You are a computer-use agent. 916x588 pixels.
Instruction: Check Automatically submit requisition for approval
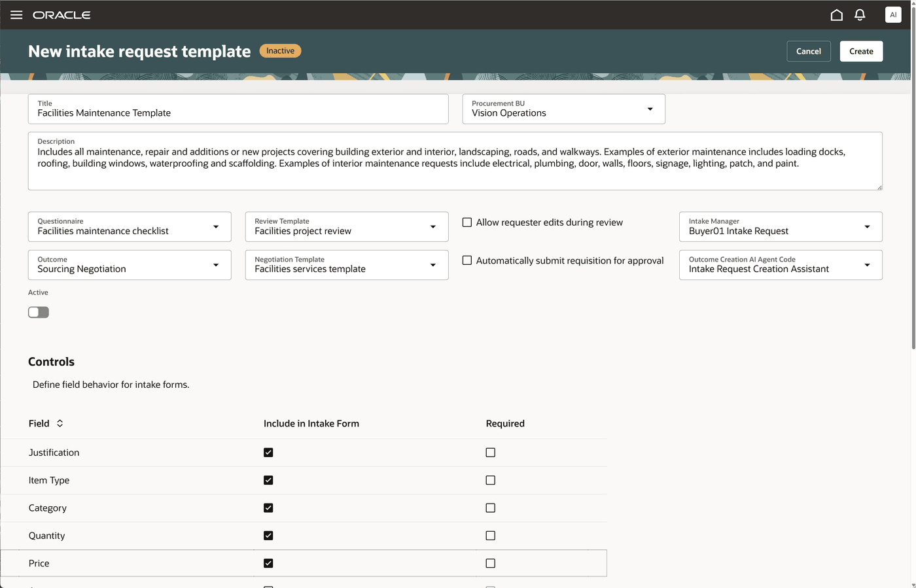coord(467,260)
